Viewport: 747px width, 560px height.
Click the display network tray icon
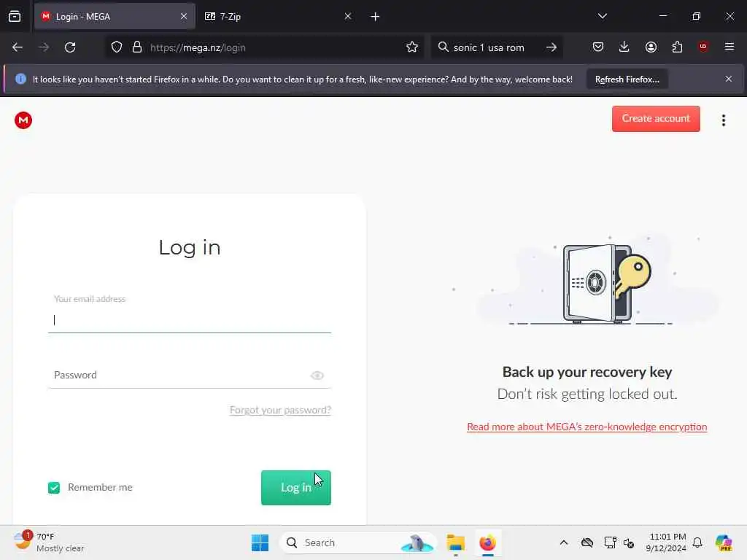click(611, 542)
